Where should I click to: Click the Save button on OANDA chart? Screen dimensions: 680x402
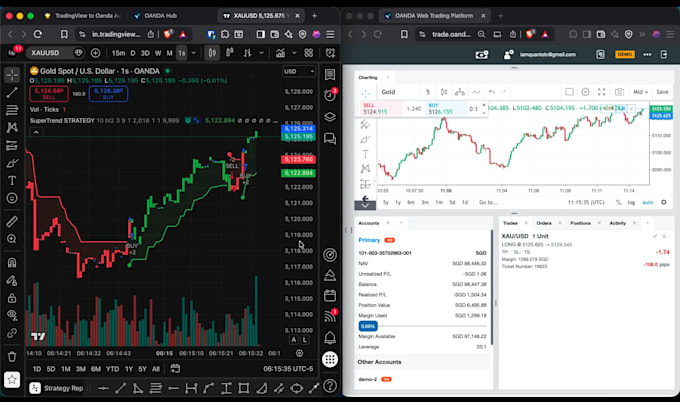(x=662, y=92)
